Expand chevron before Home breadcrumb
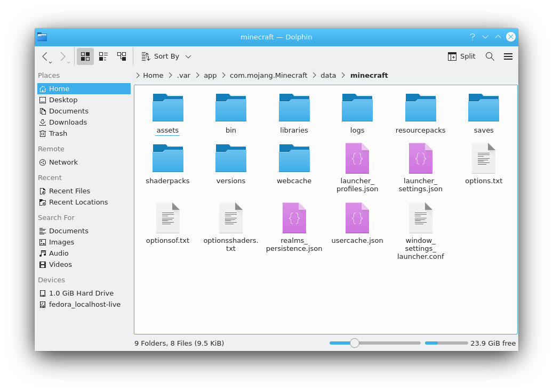 tap(138, 76)
